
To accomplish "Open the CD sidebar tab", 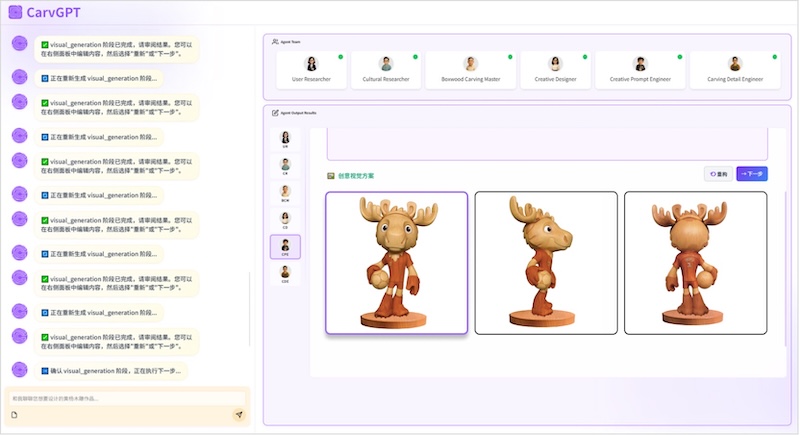I will (x=285, y=220).
